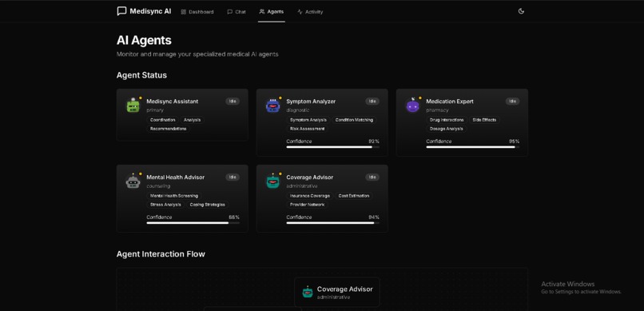Click the Symptom Analyzer card title
This screenshot has height=311, width=644.
311,102
